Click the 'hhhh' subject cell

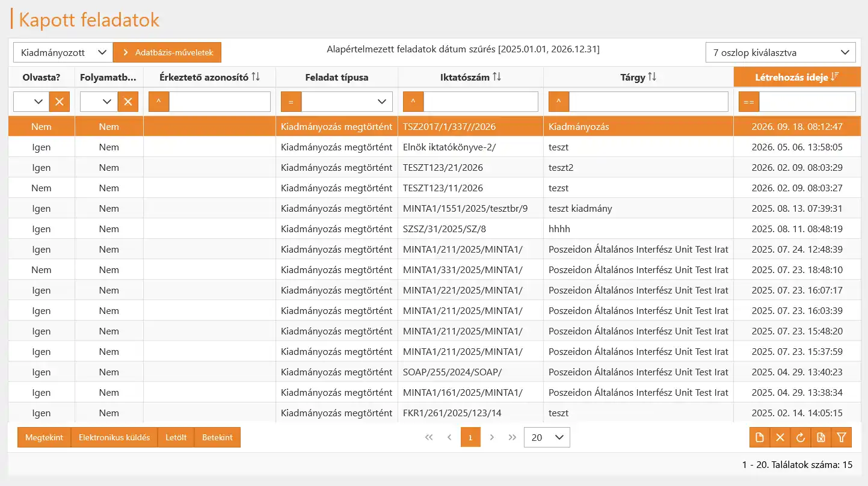(x=638, y=229)
